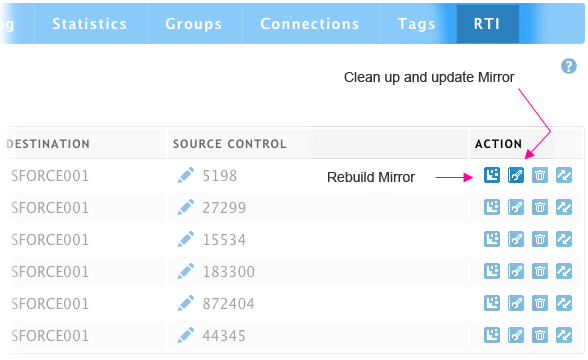Screen dimensions: 588x360
Task: Click zigzag arrows icon in row 44345
Action: pos(564,335)
